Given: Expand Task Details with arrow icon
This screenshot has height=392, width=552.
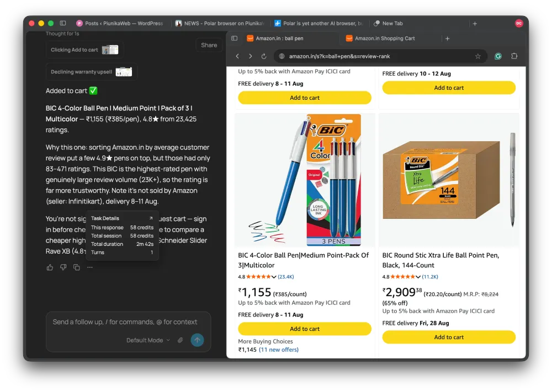Looking at the screenshot, I should coord(151,218).
